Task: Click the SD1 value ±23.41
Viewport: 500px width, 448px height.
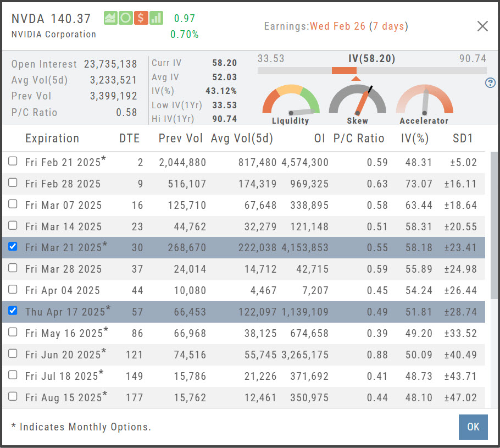Action: pyautogui.click(x=460, y=247)
